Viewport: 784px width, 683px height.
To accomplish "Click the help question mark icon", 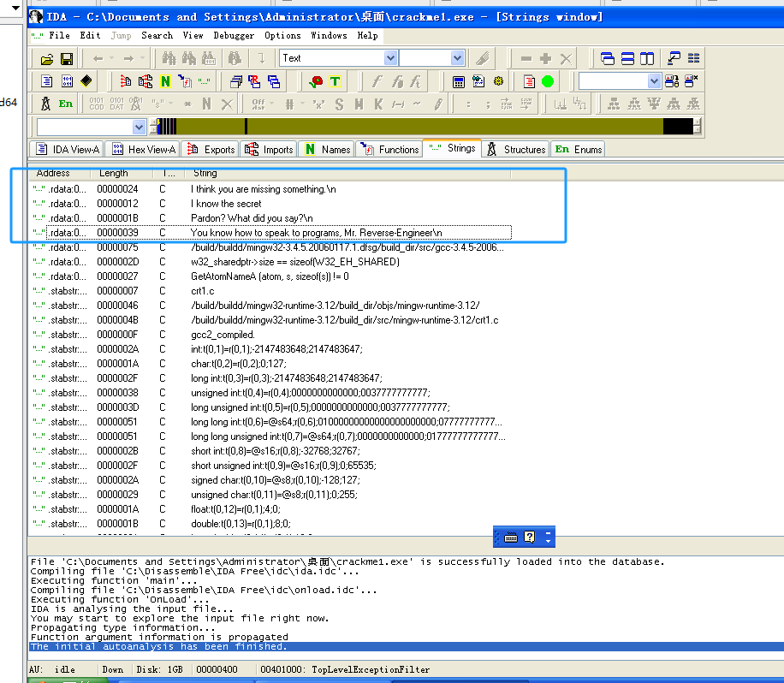I will tap(530, 537).
